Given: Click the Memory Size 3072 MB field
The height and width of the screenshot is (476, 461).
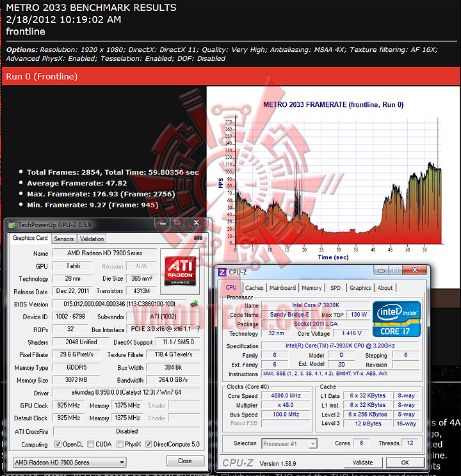Looking at the screenshot, I should tap(76, 380).
